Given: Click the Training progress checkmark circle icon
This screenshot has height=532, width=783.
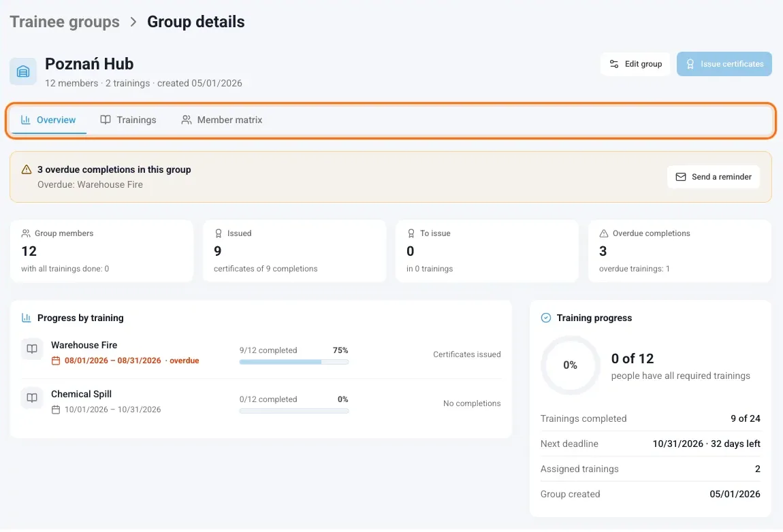Looking at the screenshot, I should 546,318.
